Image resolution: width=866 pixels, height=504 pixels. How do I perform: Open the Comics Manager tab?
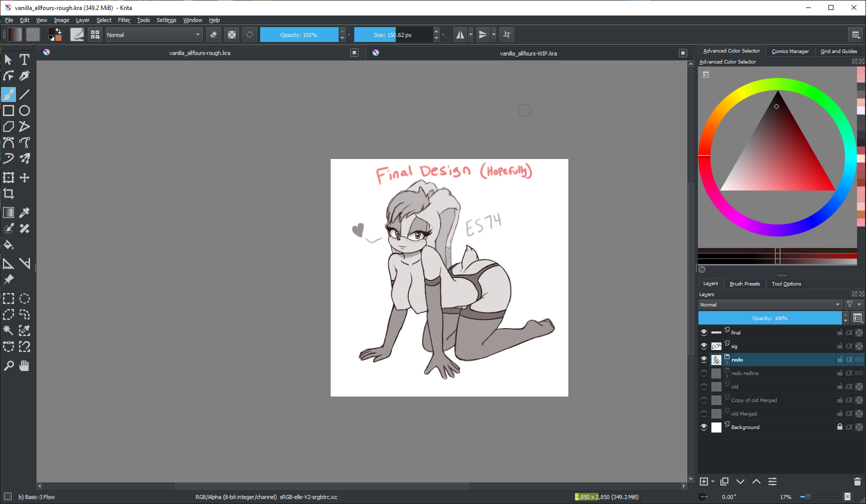coord(790,51)
